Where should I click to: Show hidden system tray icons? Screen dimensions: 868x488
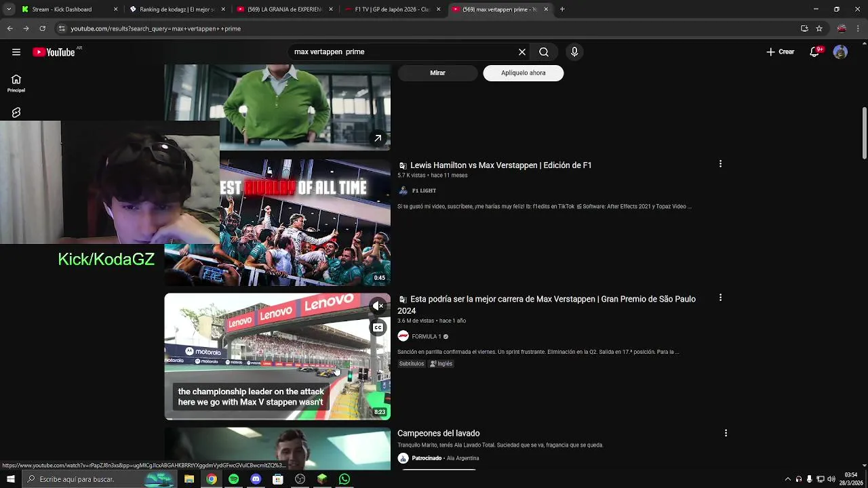pyautogui.click(x=787, y=479)
